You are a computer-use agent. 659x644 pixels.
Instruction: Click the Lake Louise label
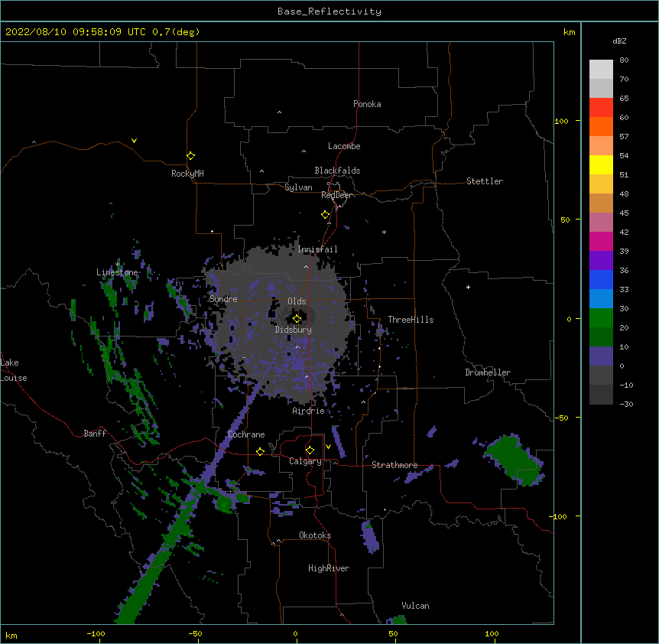[x=14, y=370]
